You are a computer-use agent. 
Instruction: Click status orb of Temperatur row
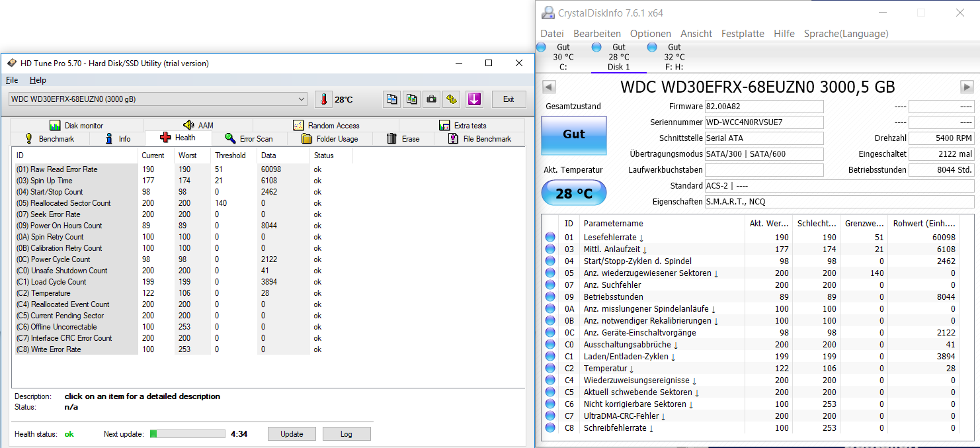pyautogui.click(x=550, y=368)
